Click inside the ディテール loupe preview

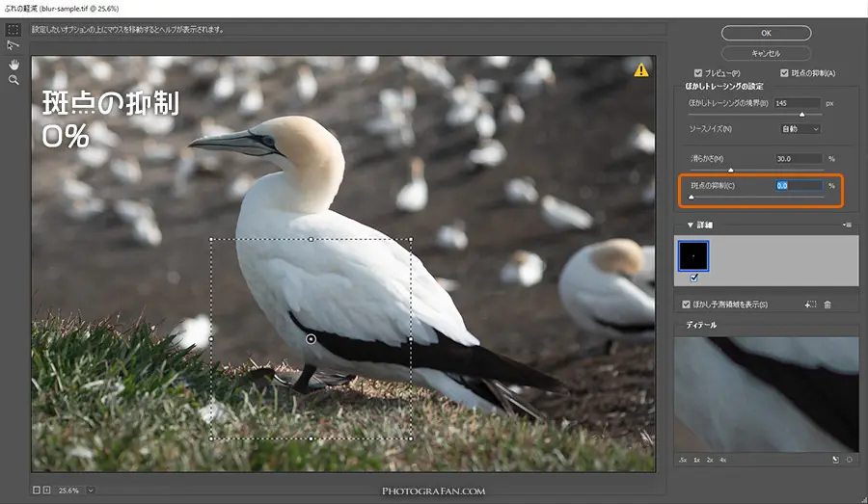tap(766, 394)
